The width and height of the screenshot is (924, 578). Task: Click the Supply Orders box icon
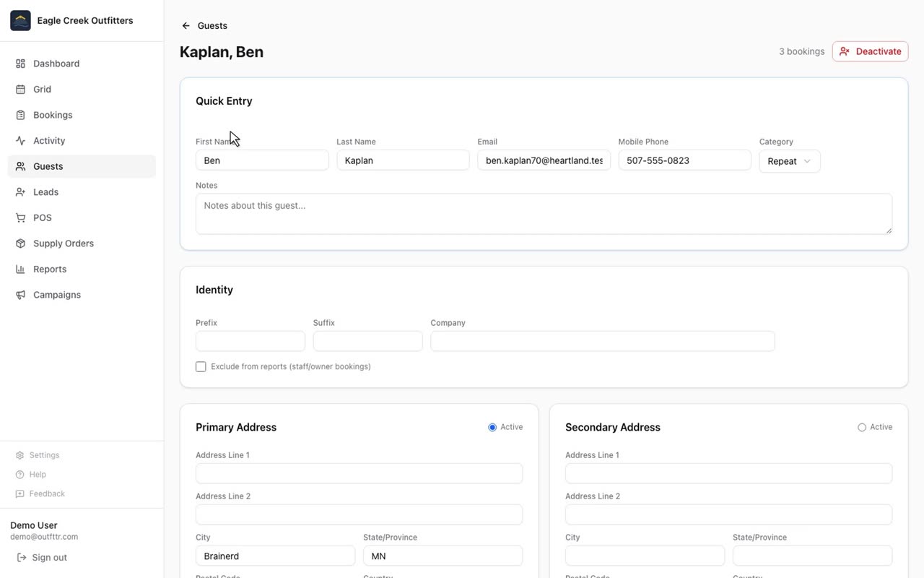[20, 243]
